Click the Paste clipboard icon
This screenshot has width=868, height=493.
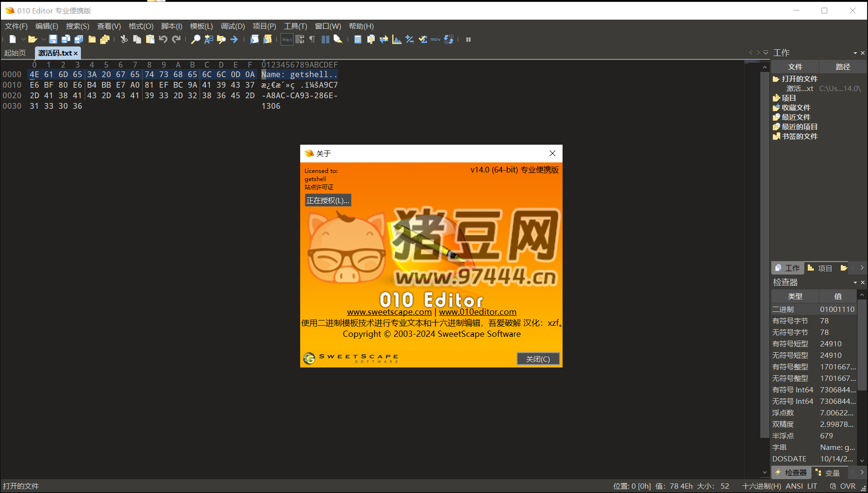tap(150, 39)
